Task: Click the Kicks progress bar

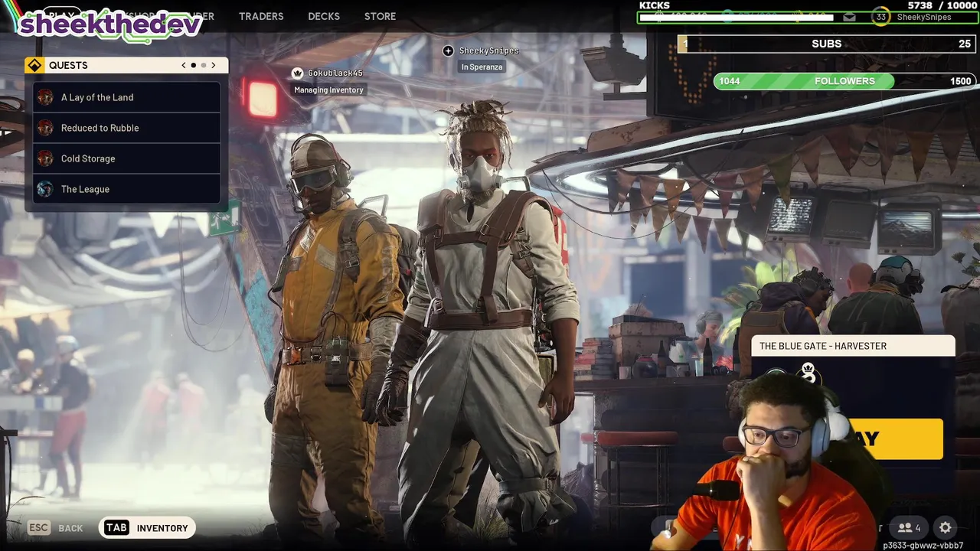Action: [x=808, y=17]
